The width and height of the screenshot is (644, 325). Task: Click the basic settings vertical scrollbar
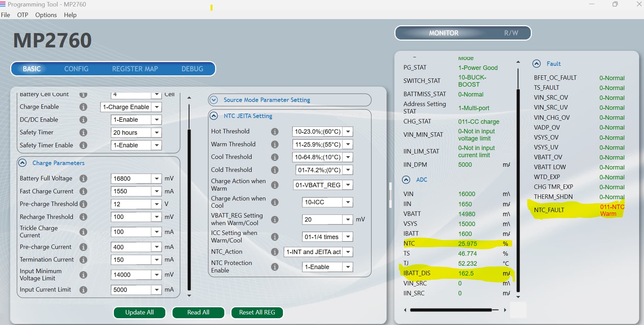[x=189, y=210]
